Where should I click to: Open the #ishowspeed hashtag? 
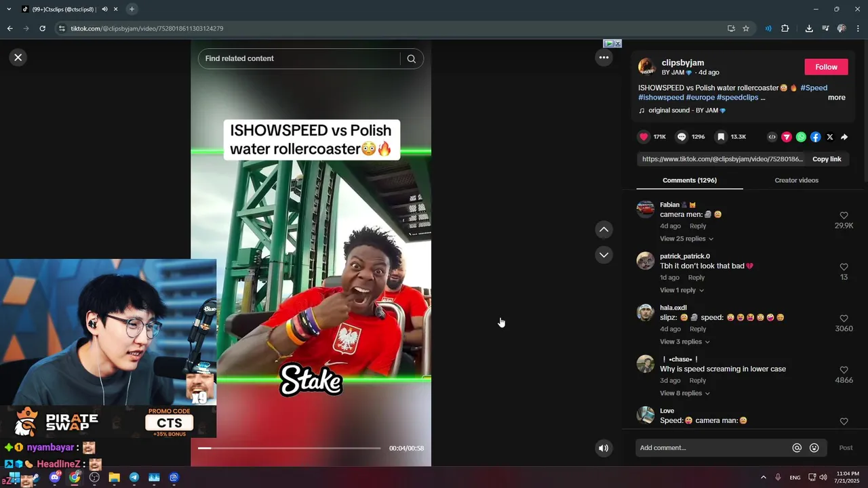pyautogui.click(x=660, y=98)
